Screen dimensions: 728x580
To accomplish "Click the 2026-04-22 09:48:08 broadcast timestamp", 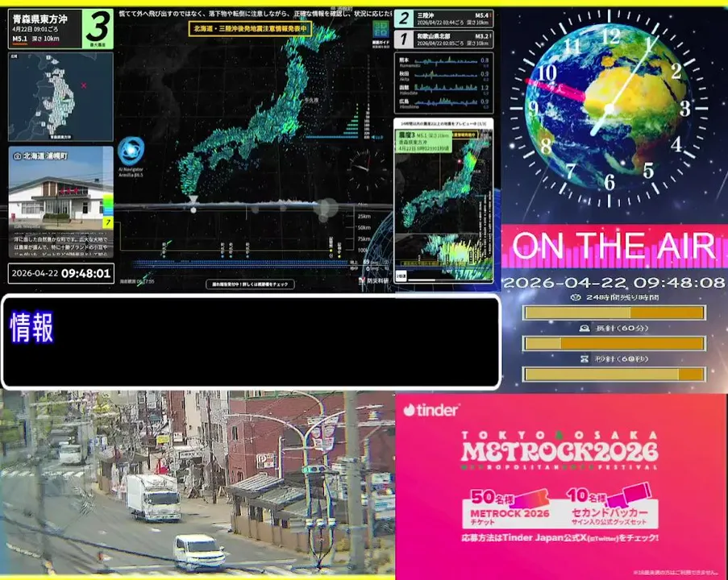I will [614, 283].
